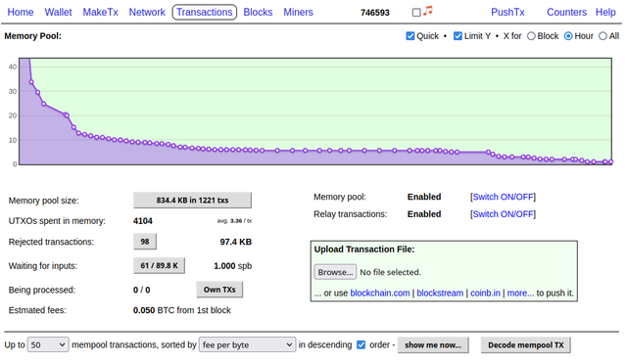The image size is (627, 364).
Task: Click the 1.000 spb value
Action: [x=233, y=266]
